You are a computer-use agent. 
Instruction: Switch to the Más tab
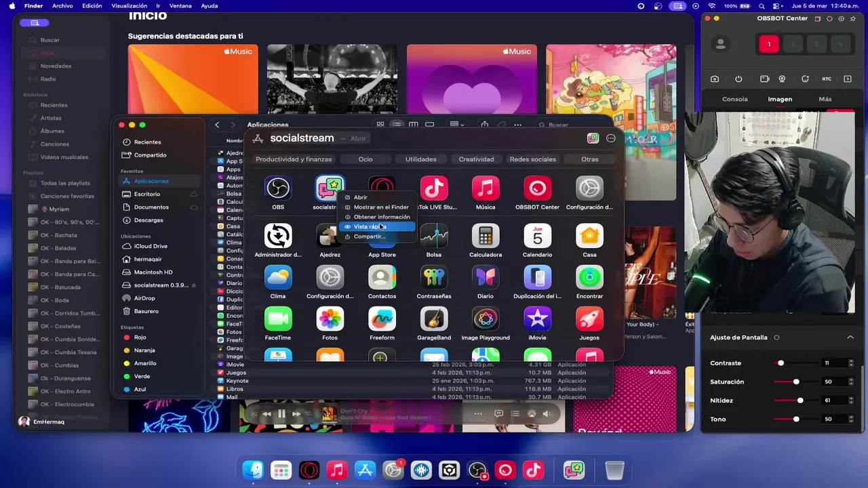coord(825,99)
